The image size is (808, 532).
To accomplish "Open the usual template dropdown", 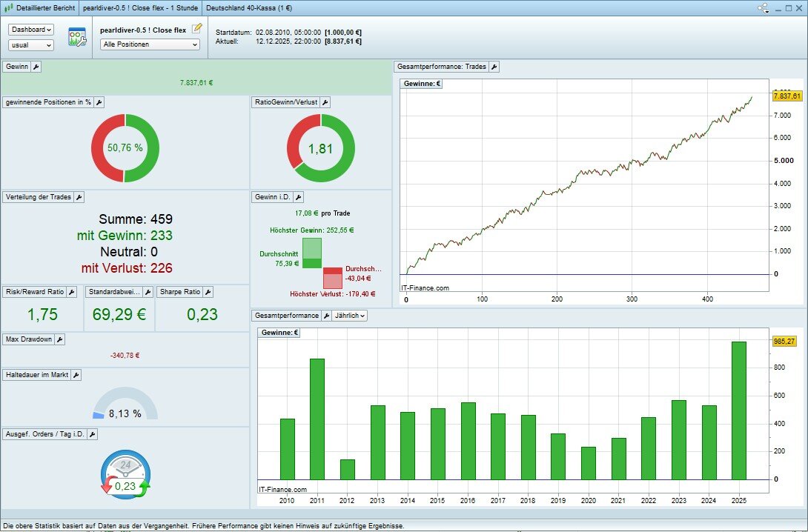I will click(31, 45).
